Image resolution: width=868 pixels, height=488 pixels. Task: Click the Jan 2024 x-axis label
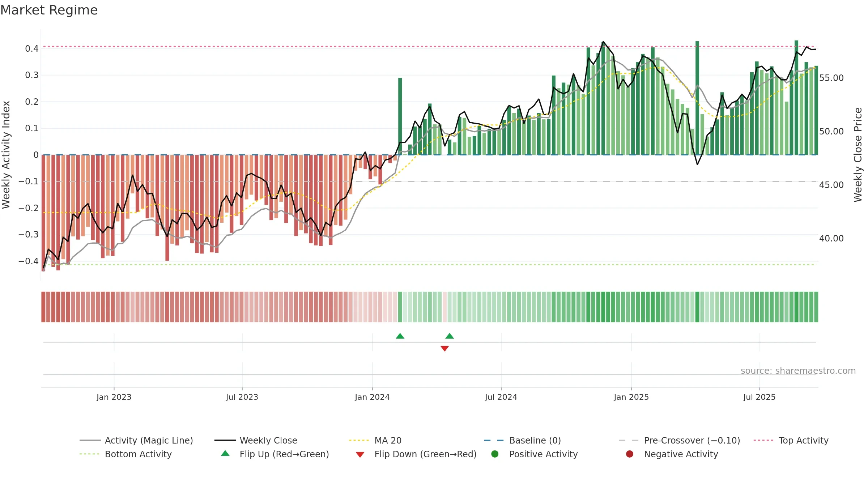[x=372, y=397]
